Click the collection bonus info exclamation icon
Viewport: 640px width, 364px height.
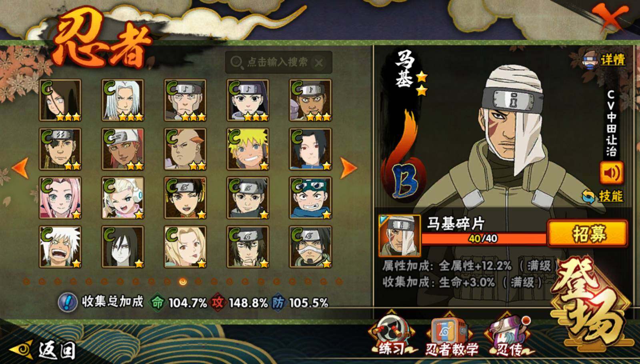68,302
